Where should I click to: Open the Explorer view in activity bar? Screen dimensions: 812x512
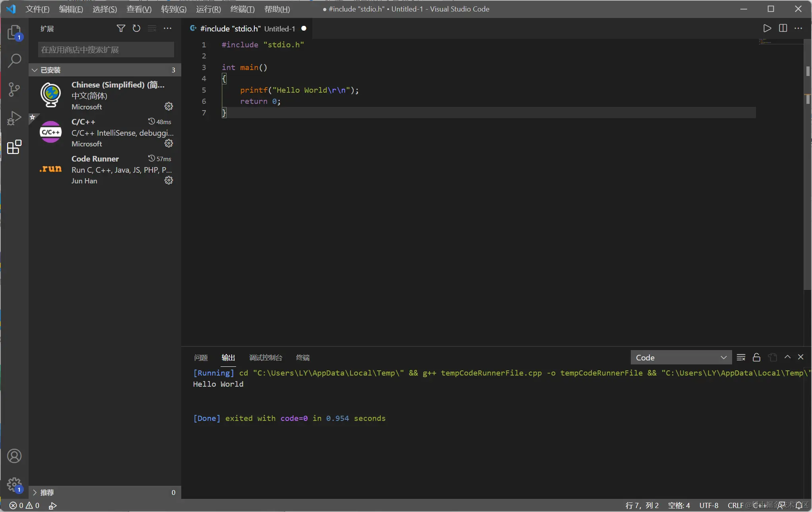[14, 32]
